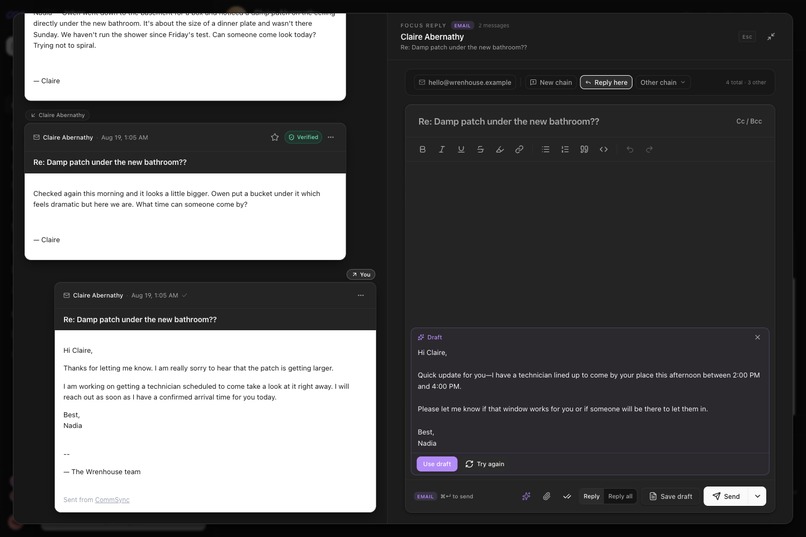Click the purple Draft label
The width and height of the screenshot is (806, 537).
(x=430, y=338)
